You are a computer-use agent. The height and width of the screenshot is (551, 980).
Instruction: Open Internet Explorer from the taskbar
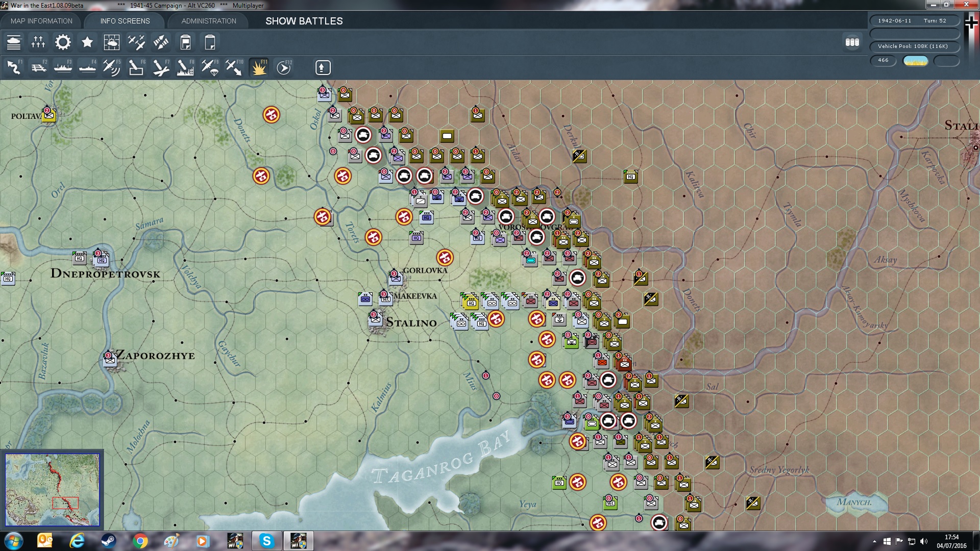click(x=77, y=541)
